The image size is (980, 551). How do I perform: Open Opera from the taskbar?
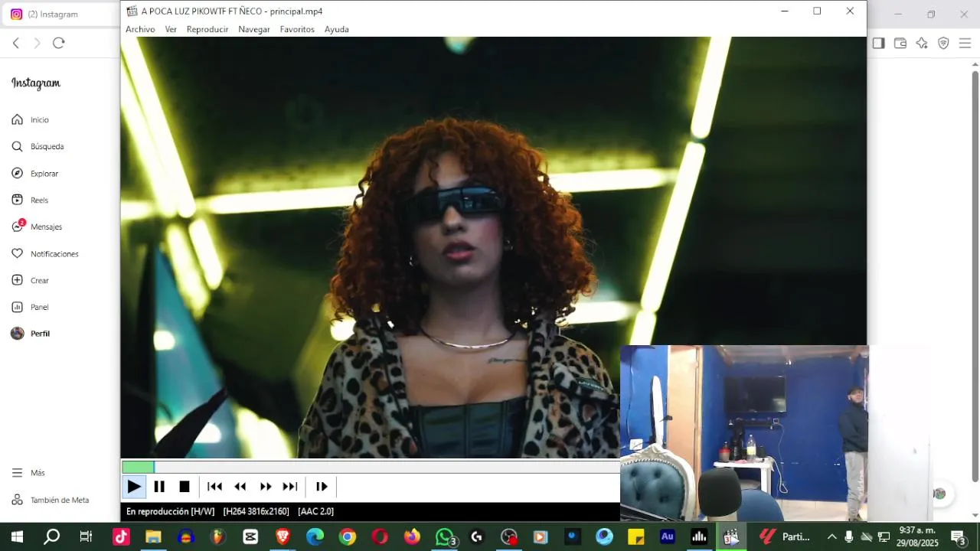(380, 537)
